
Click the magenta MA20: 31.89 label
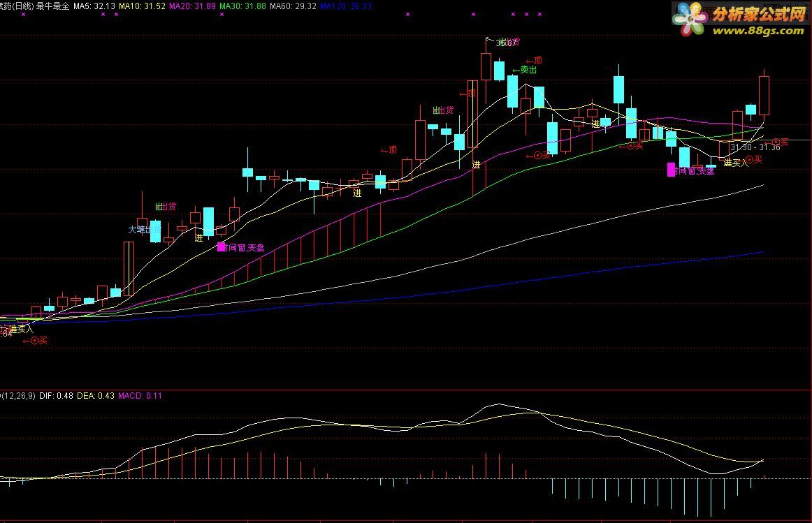pyautogui.click(x=192, y=6)
